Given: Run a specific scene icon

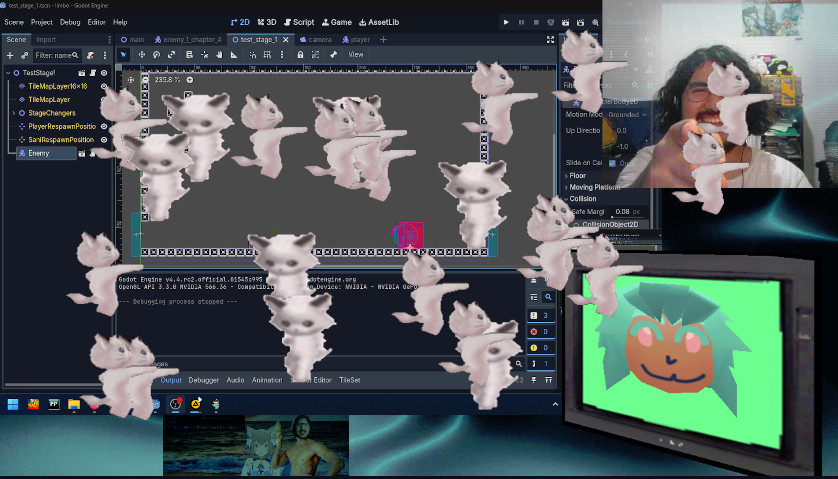Looking at the screenshot, I should [580, 22].
